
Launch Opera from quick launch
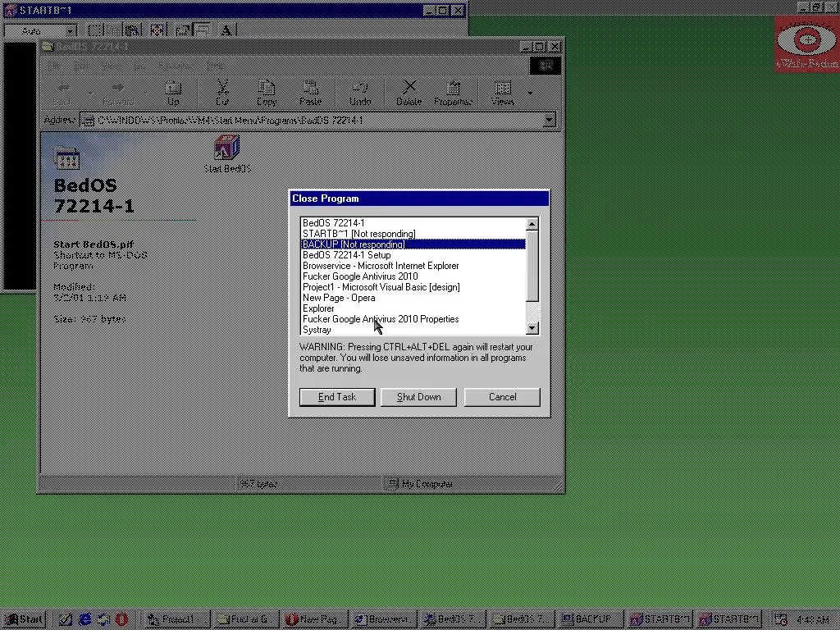[x=122, y=619]
